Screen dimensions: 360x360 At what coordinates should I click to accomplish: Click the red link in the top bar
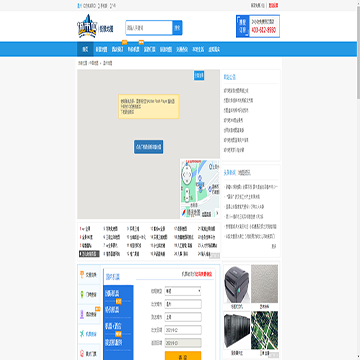pyautogui.click(x=274, y=5)
